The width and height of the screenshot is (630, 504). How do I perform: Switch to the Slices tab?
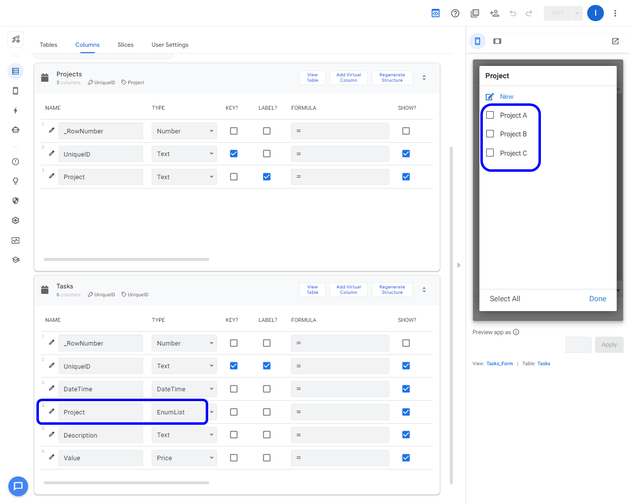125,45
